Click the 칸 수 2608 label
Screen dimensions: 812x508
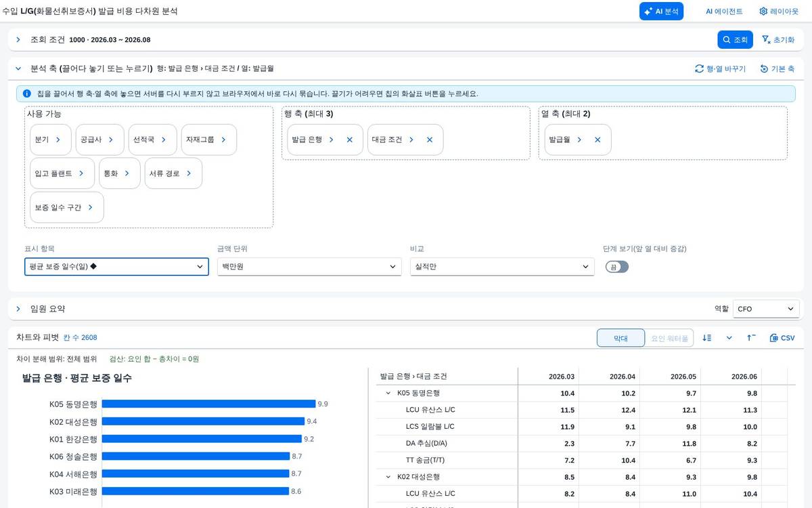(x=80, y=338)
